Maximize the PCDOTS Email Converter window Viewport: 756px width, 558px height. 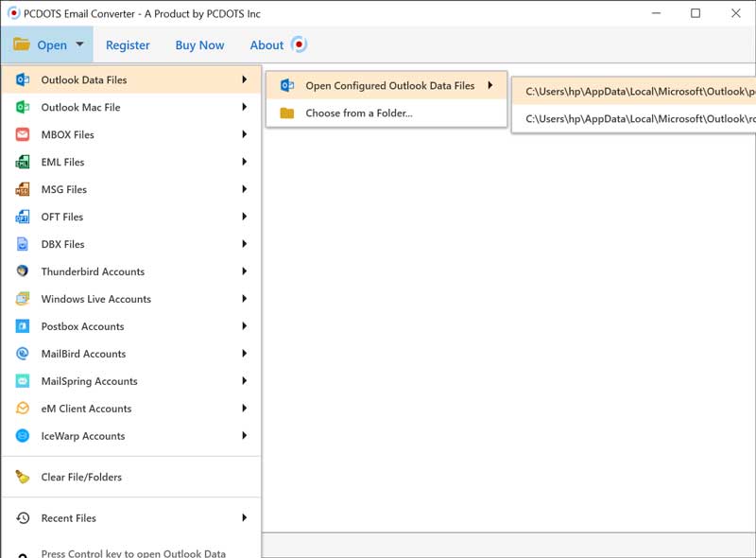[x=696, y=13]
